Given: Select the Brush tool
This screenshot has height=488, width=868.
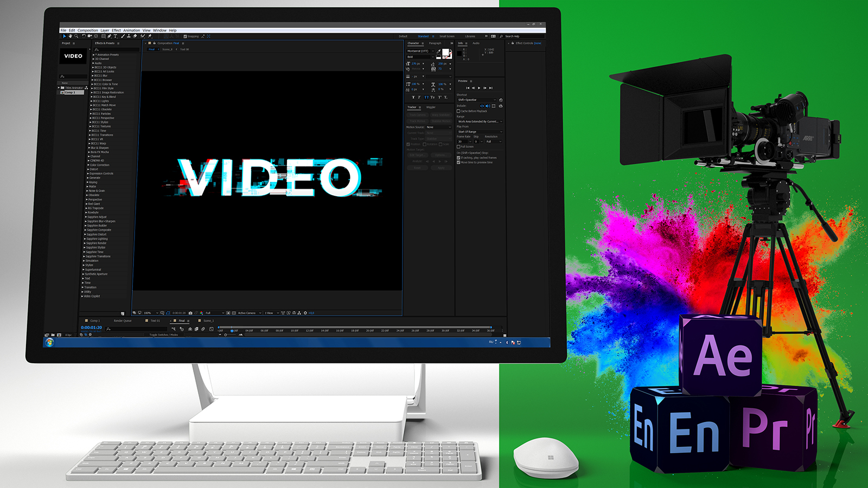Looking at the screenshot, I should click(x=123, y=36).
